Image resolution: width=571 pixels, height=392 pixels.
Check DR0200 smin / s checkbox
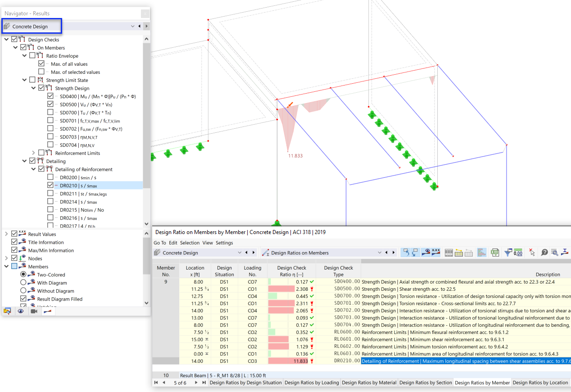pos(50,177)
